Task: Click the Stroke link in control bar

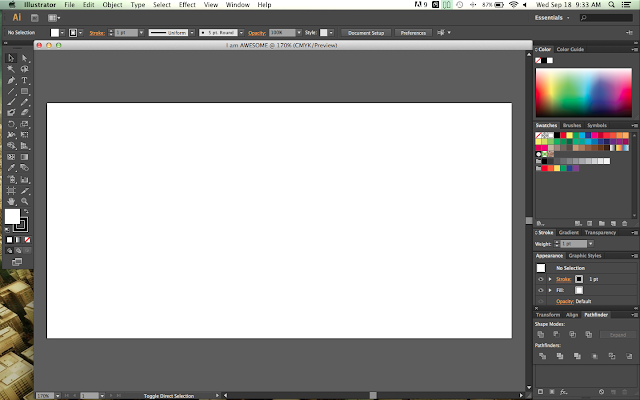Action: coord(97,33)
